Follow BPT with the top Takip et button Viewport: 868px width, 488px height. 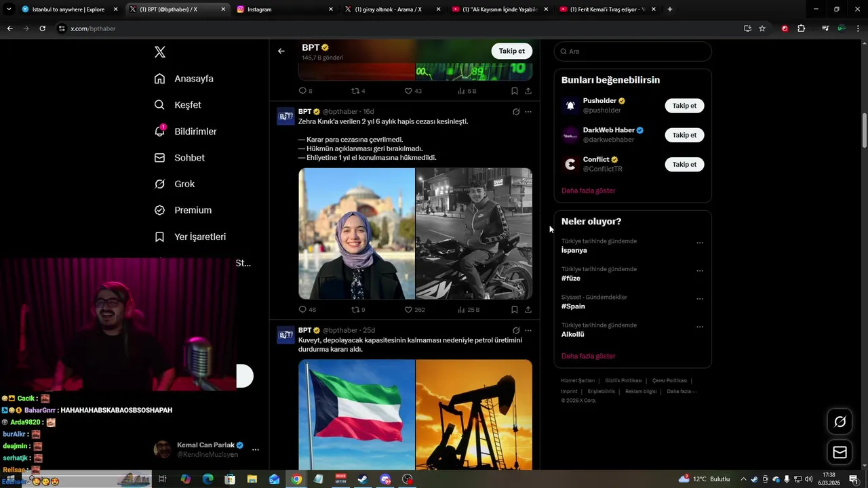512,52
